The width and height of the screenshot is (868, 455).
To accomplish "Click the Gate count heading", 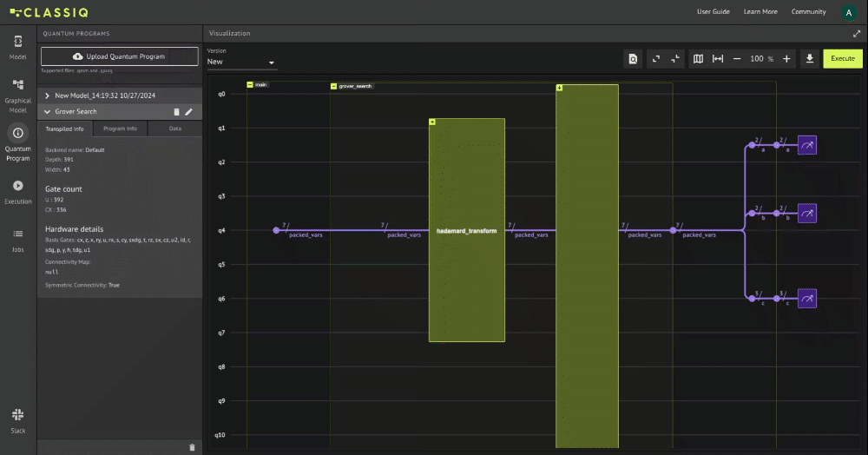I will [63, 189].
